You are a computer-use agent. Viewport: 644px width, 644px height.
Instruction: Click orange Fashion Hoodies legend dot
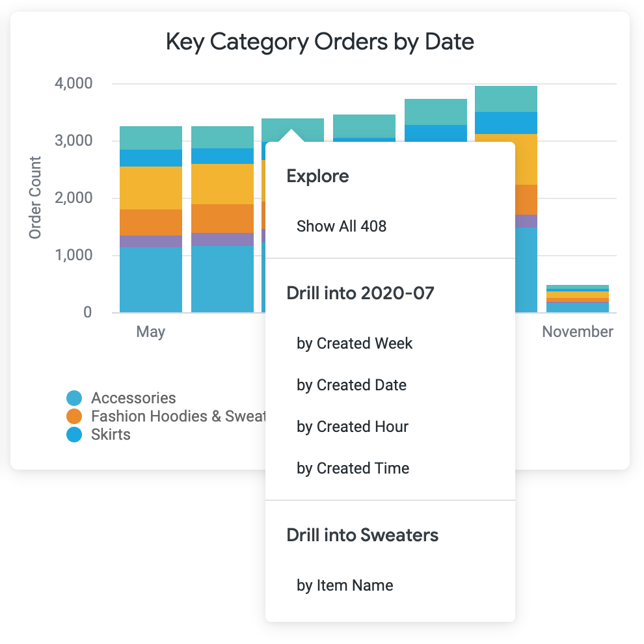(75, 416)
